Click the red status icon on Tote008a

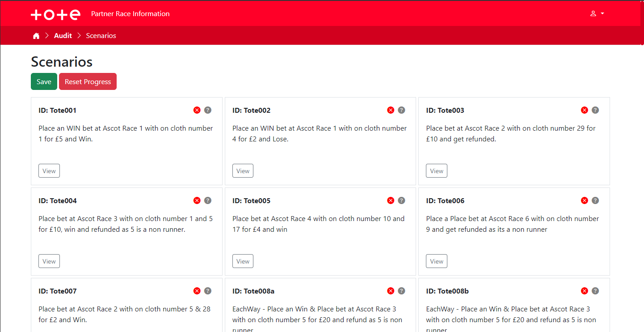[x=391, y=291]
